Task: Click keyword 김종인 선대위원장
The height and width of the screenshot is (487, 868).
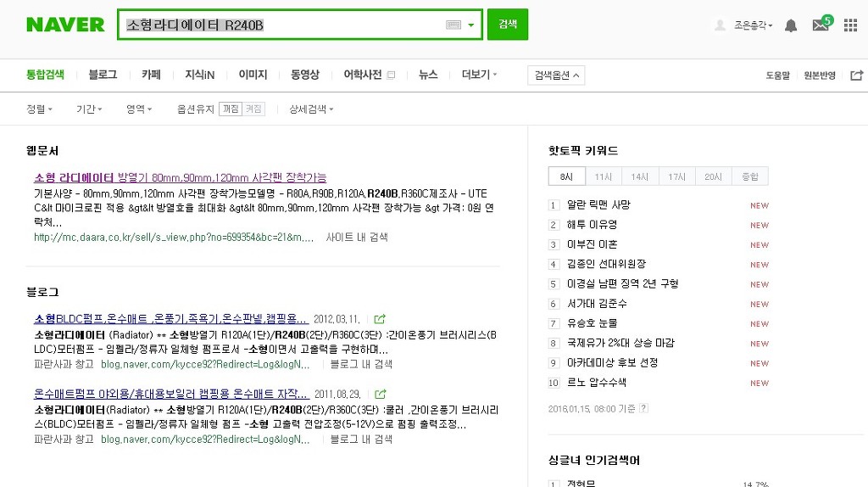Action: (x=606, y=264)
